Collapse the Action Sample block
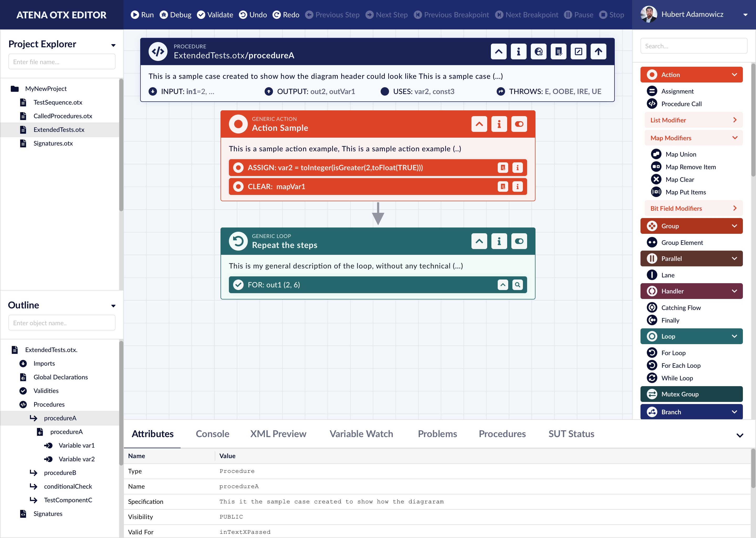The width and height of the screenshot is (756, 538). (x=479, y=124)
